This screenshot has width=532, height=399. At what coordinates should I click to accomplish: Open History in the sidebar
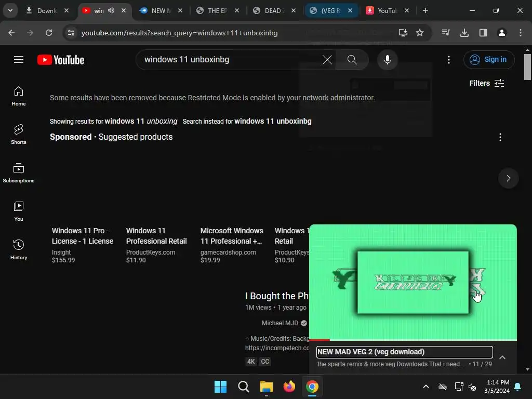tap(19, 250)
